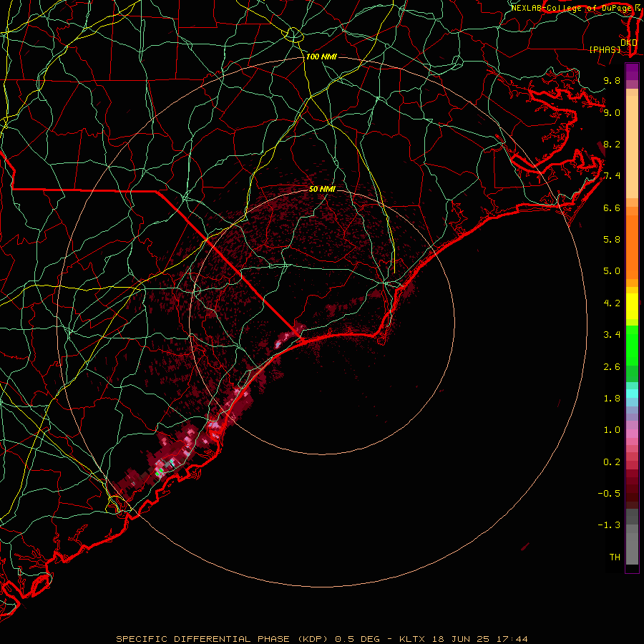Click the 7.4 scale value
The image size is (644, 644).
point(612,176)
